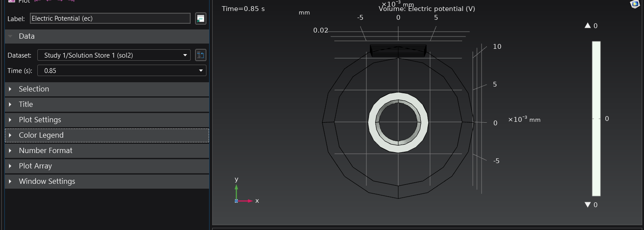The image size is (644, 230).
Task: Click the Go to Source icon beside Dataset
Action: click(201, 55)
